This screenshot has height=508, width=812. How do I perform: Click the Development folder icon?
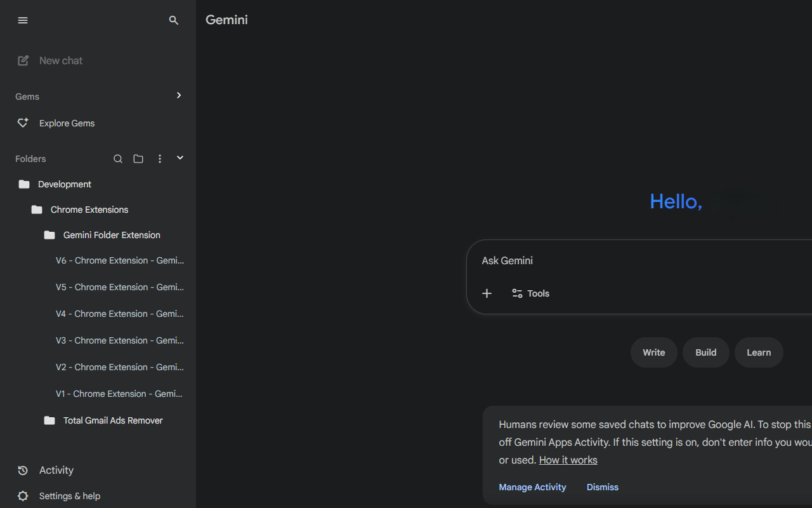point(24,184)
